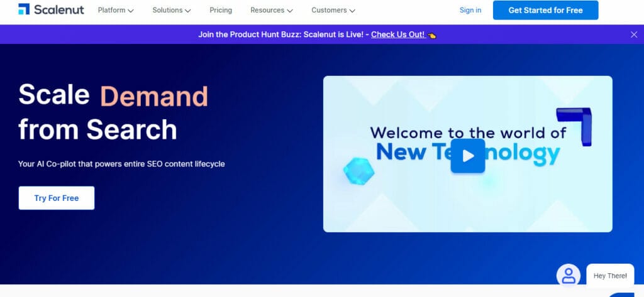Expand the Solutions dropdown menu
Screen dimensions: 644x297
(x=171, y=10)
